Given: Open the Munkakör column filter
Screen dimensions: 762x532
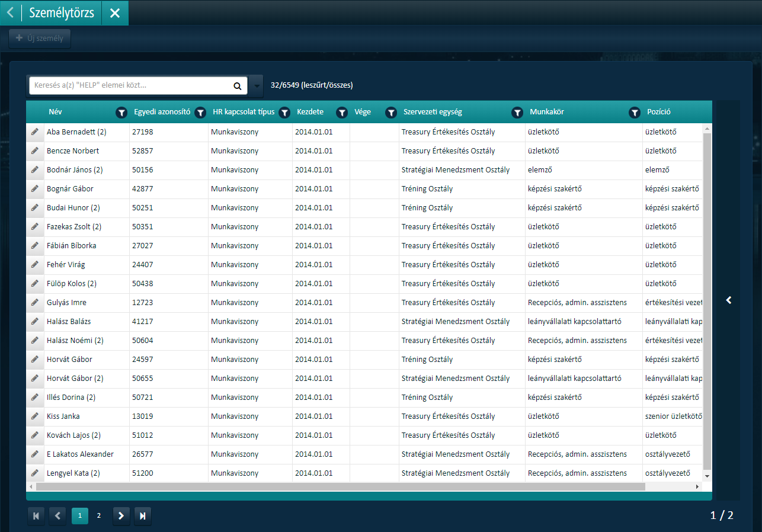Looking at the screenshot, I should pyautogui.click(x=635, y=112).
